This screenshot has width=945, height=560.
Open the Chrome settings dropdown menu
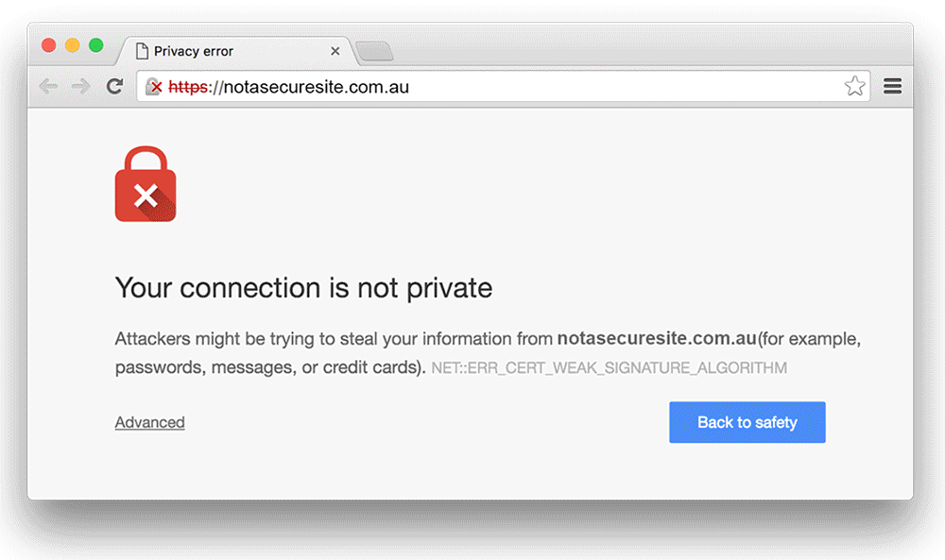click(x=892, y=86)
